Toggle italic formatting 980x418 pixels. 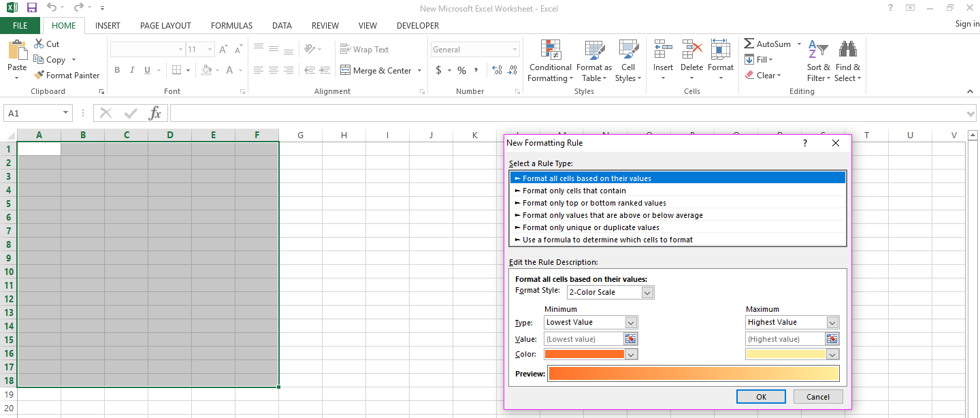(131, 70)
